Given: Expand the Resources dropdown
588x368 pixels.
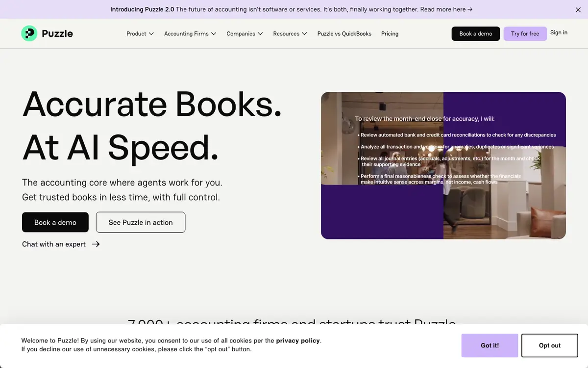Looking at the screenshot, I should click(x=290, y=34).
